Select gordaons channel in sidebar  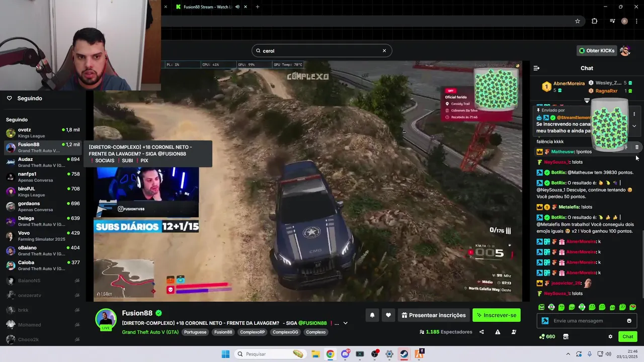pyautogui.click(x=43, y=207)
